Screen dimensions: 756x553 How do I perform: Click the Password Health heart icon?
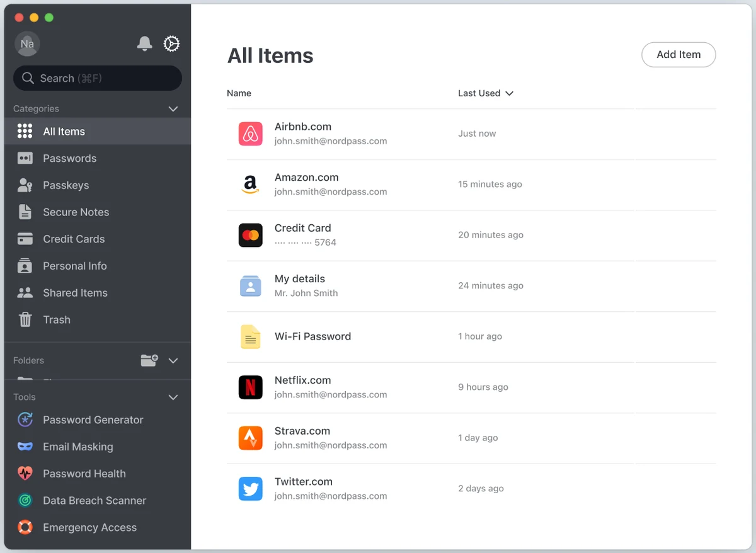(25, 473)
